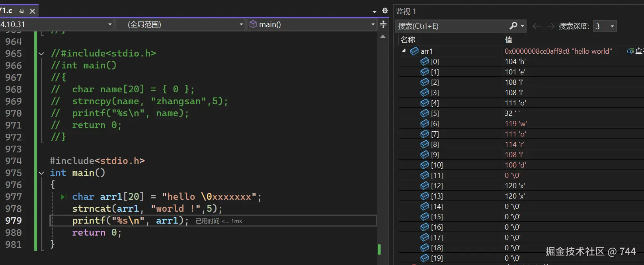Select the value 114 'r' in row [8]
Screen dimensions: 644x265
514,144
